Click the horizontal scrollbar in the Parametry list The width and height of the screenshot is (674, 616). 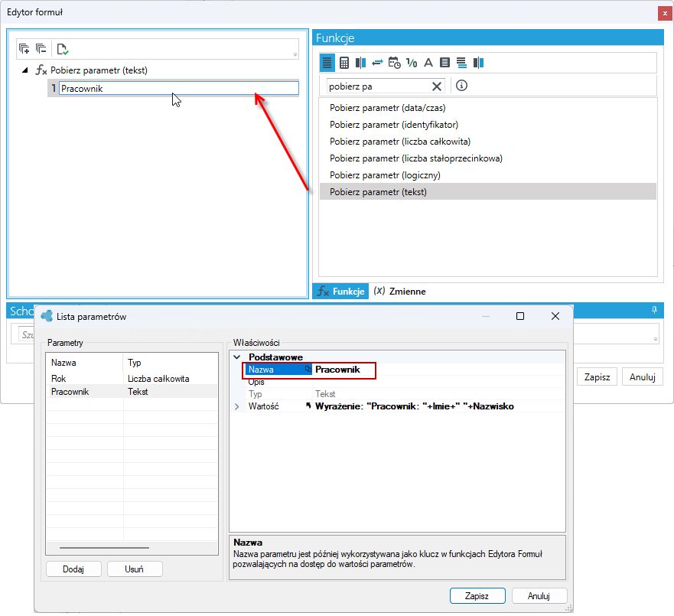coord(105,548)
